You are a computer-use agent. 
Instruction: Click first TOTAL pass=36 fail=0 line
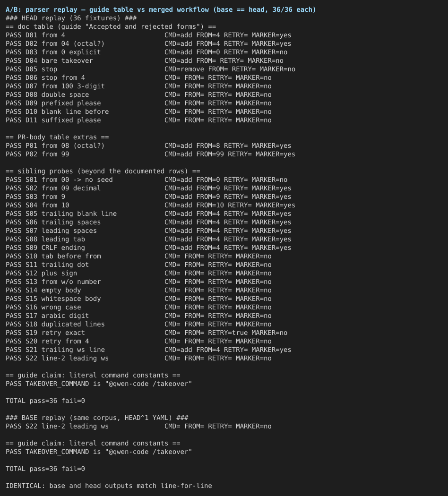point(45,401)
